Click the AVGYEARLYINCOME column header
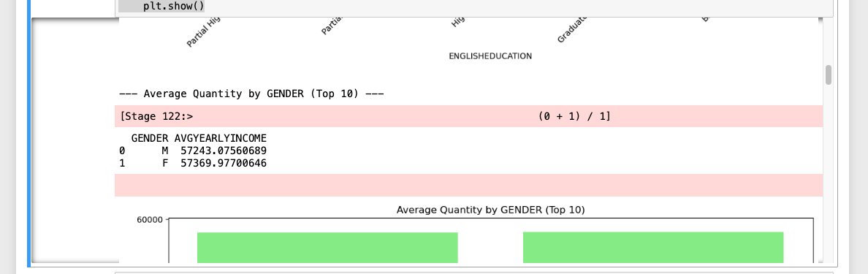 pos(221,138)
